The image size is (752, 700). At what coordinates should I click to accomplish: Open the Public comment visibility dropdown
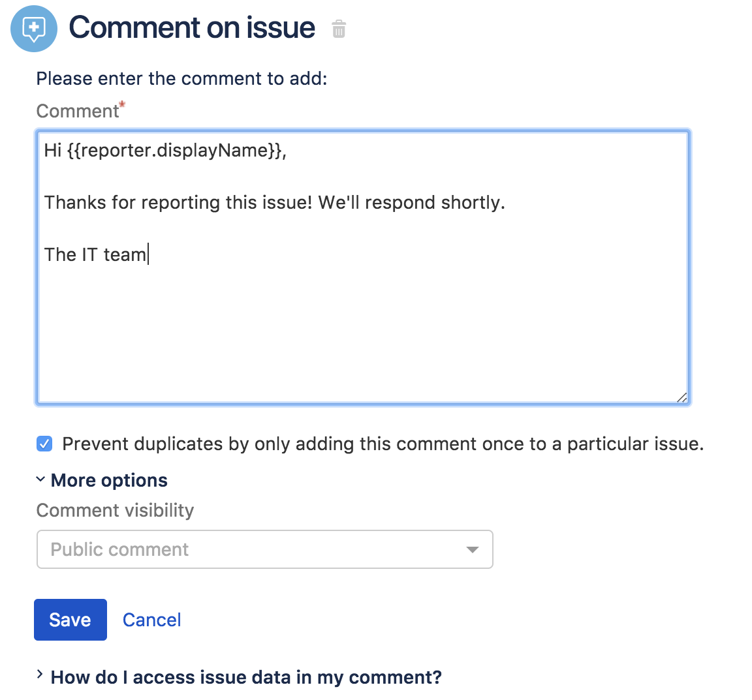(264, 549)
